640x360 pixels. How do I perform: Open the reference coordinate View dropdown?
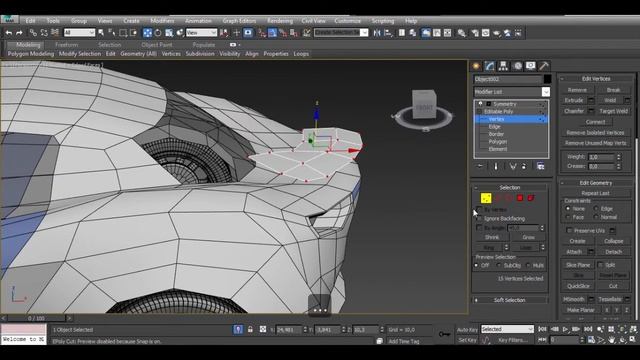[x=202, y=33]
